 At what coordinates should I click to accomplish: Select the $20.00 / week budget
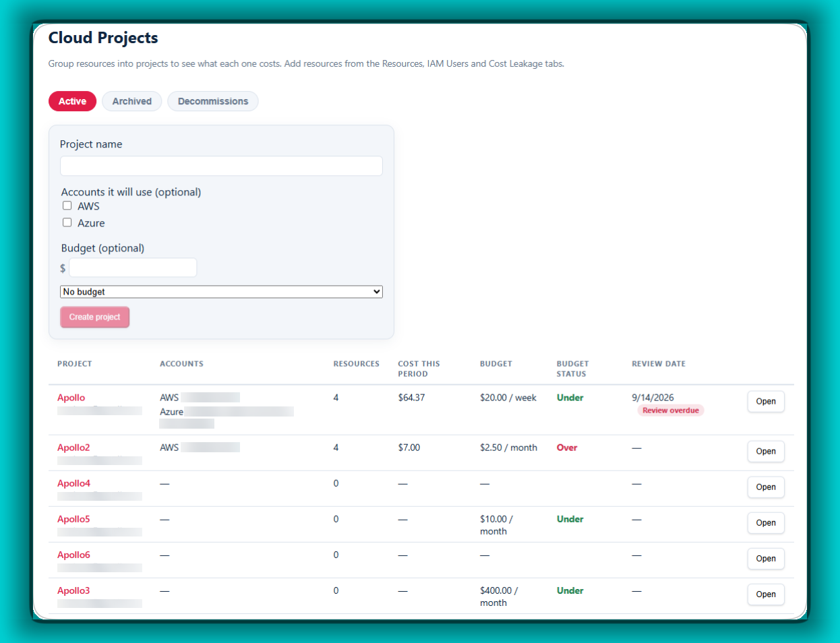pos(508,398)
